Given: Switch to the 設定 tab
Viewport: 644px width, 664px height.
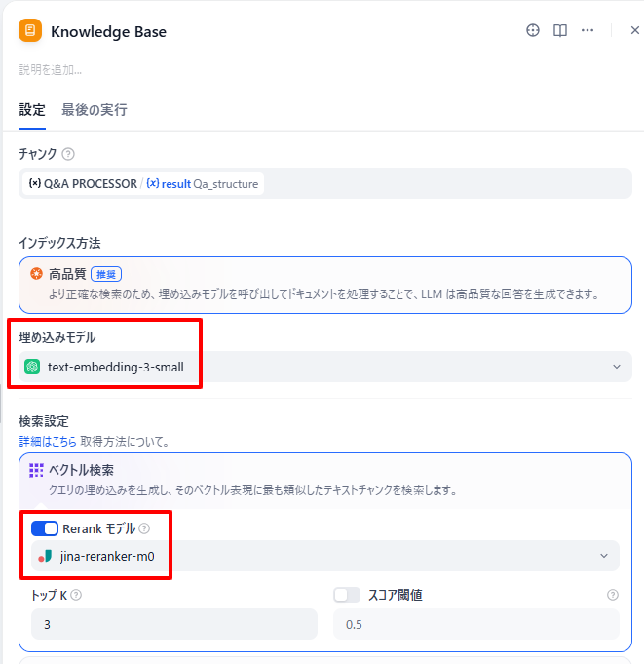Looking at the screenshot, I should [x=32, y=110].
